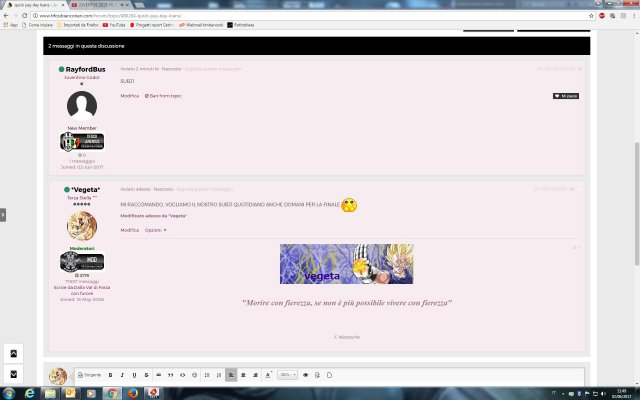Toggle left alignment in the editor toolbar
640x400 pixels.
(231, 375)
